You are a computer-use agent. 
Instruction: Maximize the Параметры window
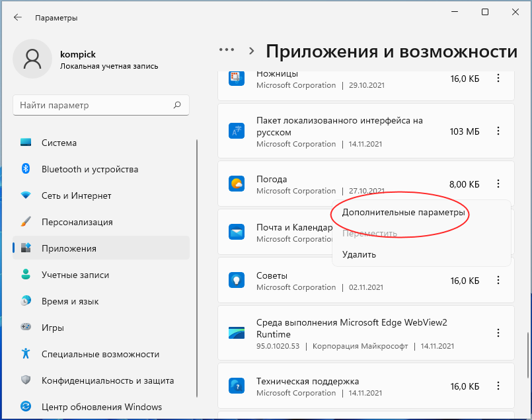pyautogui.click(x=485, y=12)
